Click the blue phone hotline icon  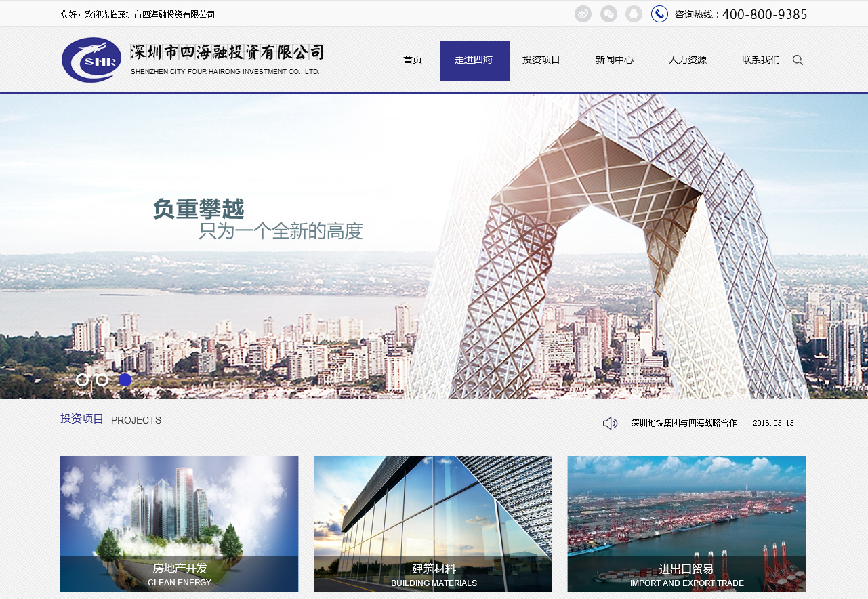pos(659,14)
